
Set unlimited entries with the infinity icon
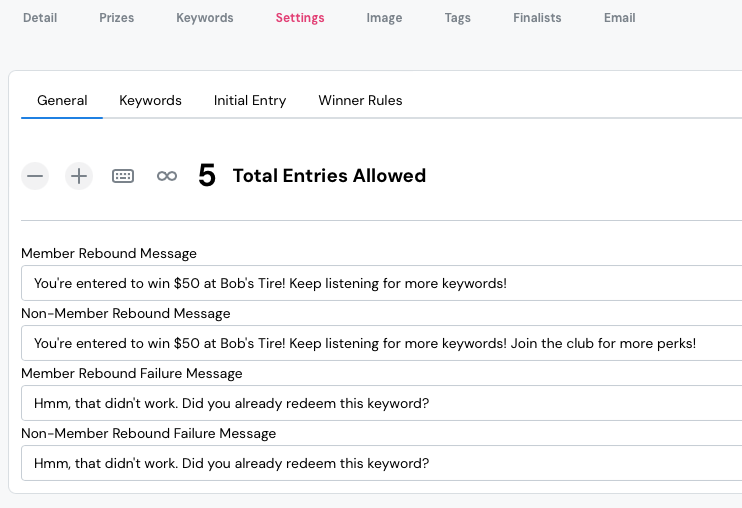click(167, 176)
